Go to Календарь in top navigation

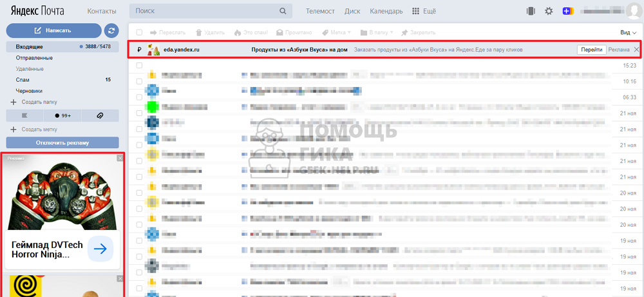coord(386,11)
